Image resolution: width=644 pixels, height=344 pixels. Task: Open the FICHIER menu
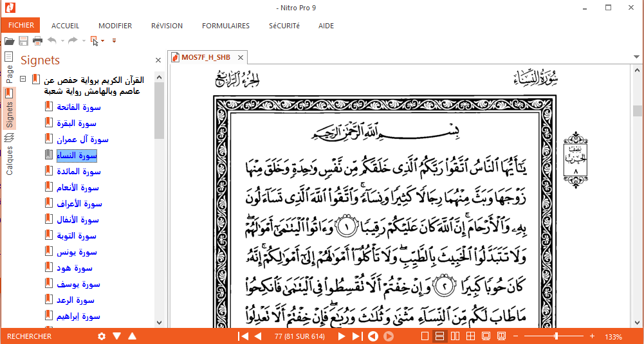21,26
